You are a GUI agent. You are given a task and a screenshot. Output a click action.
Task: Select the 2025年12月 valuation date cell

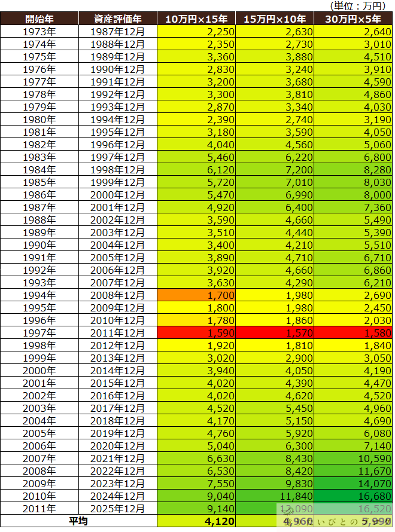tap(117, 508)
